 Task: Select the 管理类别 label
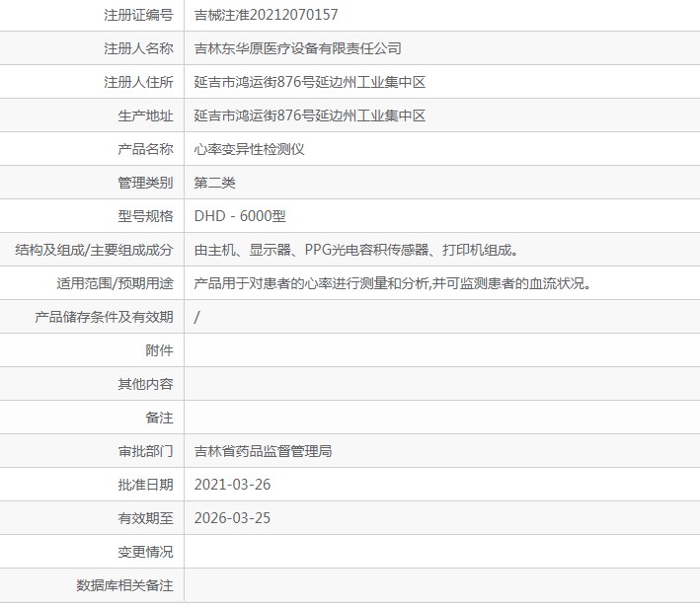pyautogui.click(x=145, y=183)
